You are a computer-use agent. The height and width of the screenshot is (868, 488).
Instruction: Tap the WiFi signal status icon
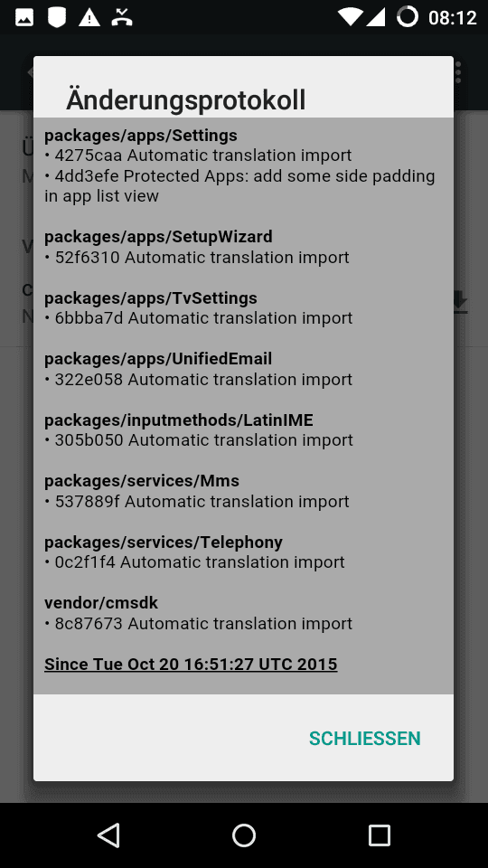[x=351, y=17]
